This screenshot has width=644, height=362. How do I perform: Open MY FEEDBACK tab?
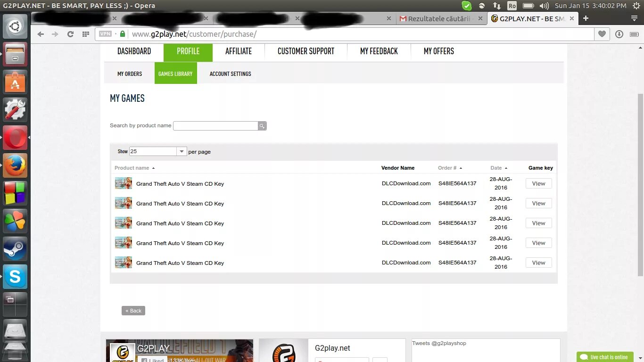379,51
